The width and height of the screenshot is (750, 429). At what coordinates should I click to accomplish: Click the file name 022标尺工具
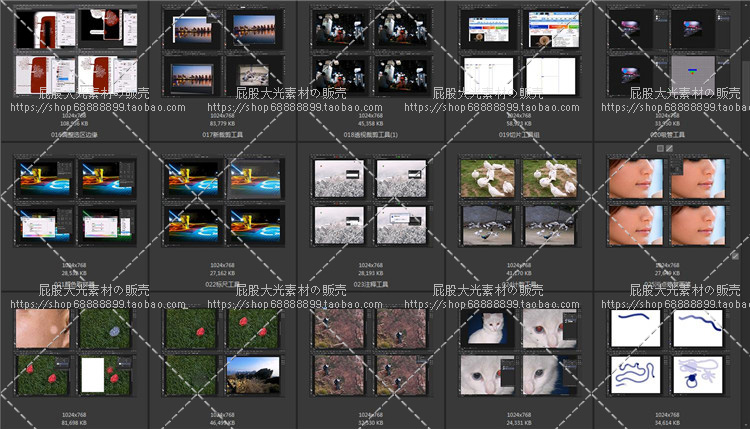pyautogui.click(x=222, y=284)
